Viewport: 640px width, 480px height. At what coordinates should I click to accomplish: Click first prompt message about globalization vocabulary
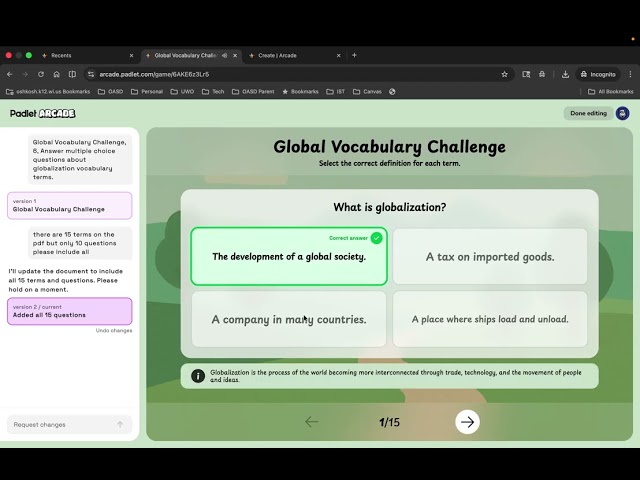[80, 160]
